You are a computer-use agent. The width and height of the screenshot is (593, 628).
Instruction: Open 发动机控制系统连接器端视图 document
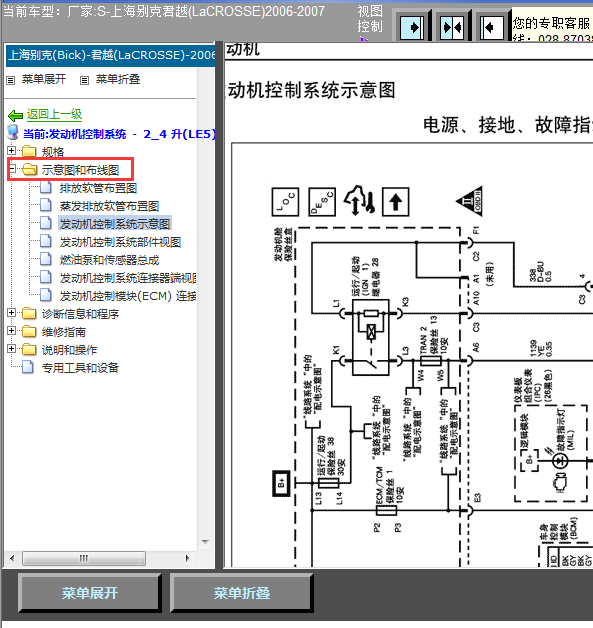point(128,278)
